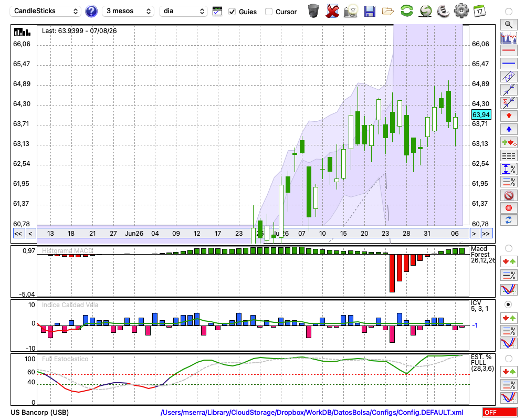
Task: Click the calendar icon showing 17
Action: 479,11
